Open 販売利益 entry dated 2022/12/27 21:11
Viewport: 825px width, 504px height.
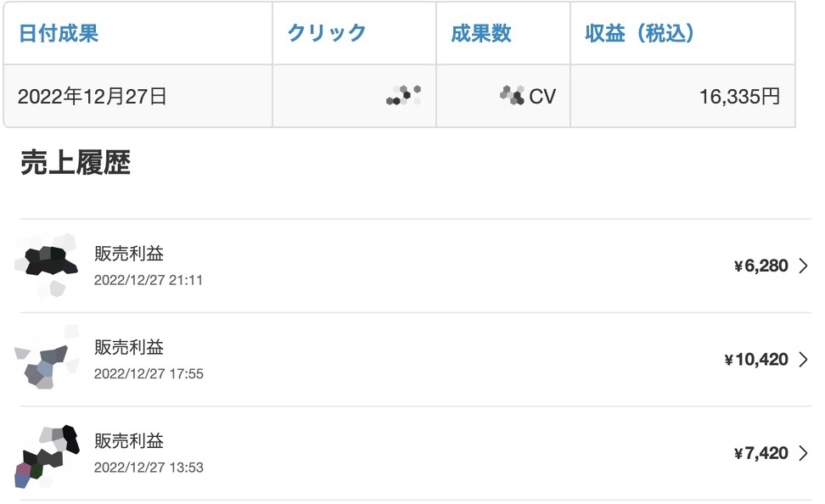(416, 266)
